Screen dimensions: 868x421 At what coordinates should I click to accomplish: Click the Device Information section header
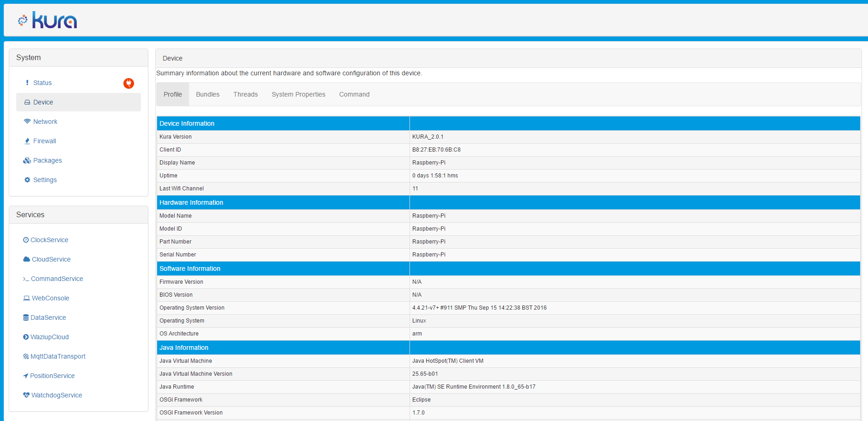[187, 123]
